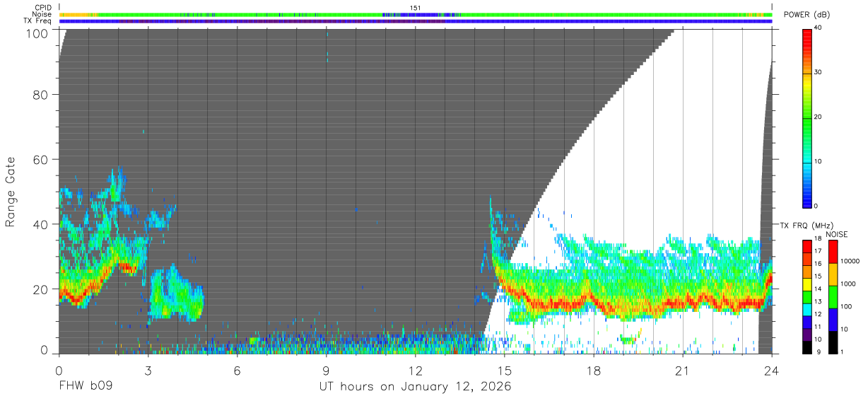
Task: Click the 'Noise' row label
Action: (42, 14)
